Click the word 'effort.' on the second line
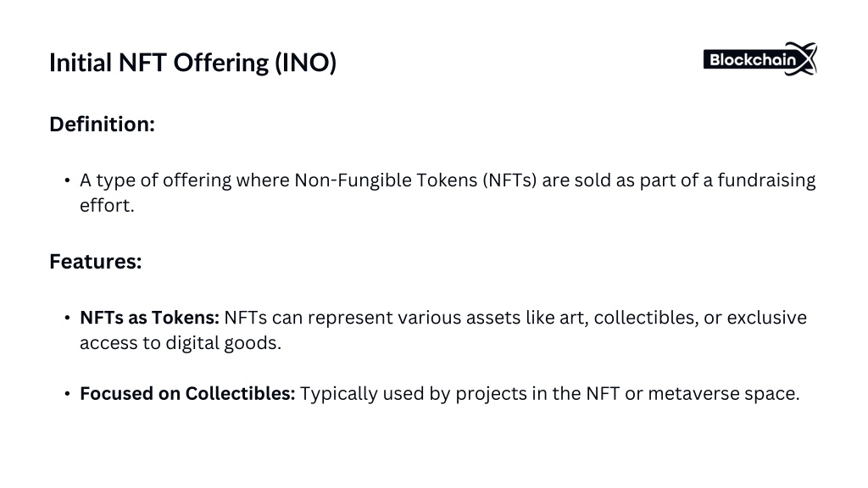Viewport: 868px width, 488px height. (x=107, y=205)
